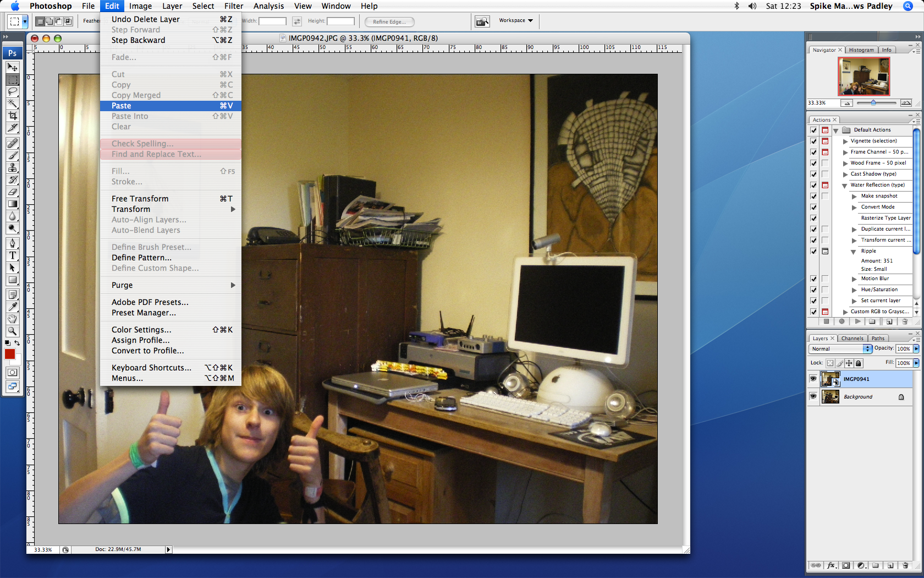The image size is (924, 578).
Task: Select the Magic Wand tool
Action: pyautogui.click(x=12, y=103)
